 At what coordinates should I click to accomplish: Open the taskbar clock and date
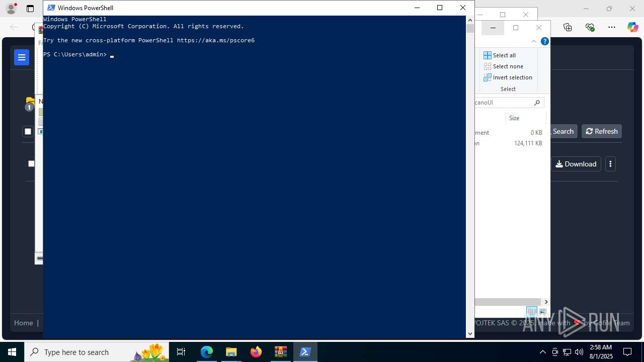[601, 352]
